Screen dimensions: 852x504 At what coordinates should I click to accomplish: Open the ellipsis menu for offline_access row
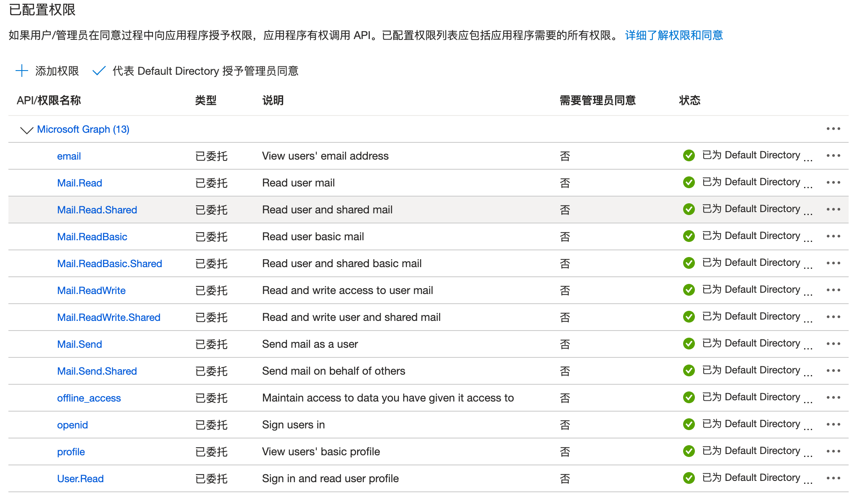[833, 398]
